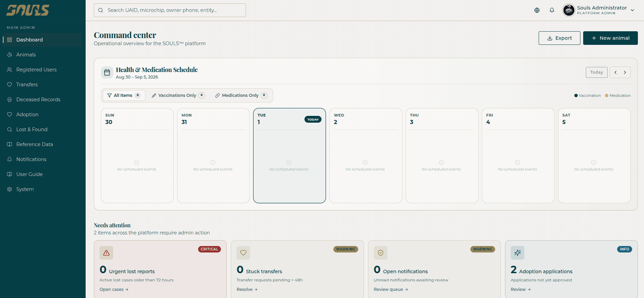The width and height of the screenshot is (644, 298).
Task: Click Registered Users people icon
Action: [10, 70]
